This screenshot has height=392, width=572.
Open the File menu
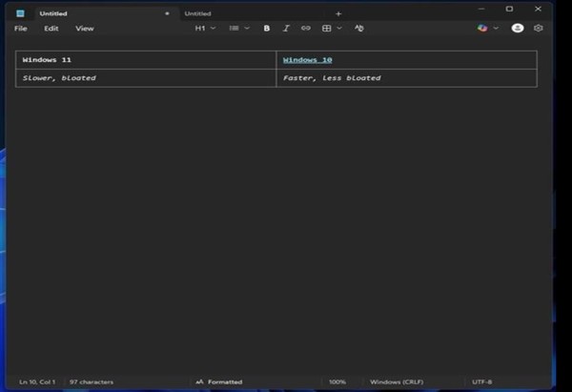[20, 28]
